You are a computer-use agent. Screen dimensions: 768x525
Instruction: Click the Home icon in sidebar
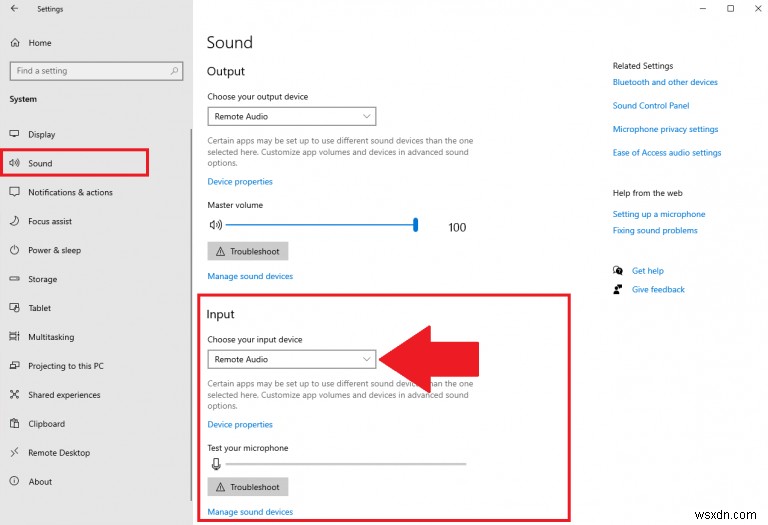point(15,43)
